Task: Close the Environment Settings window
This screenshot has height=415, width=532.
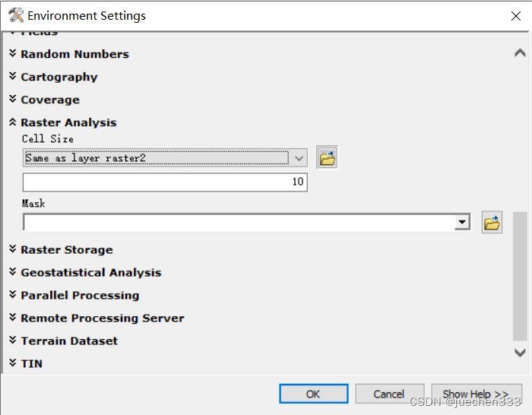Action: (x=516, y=15)
